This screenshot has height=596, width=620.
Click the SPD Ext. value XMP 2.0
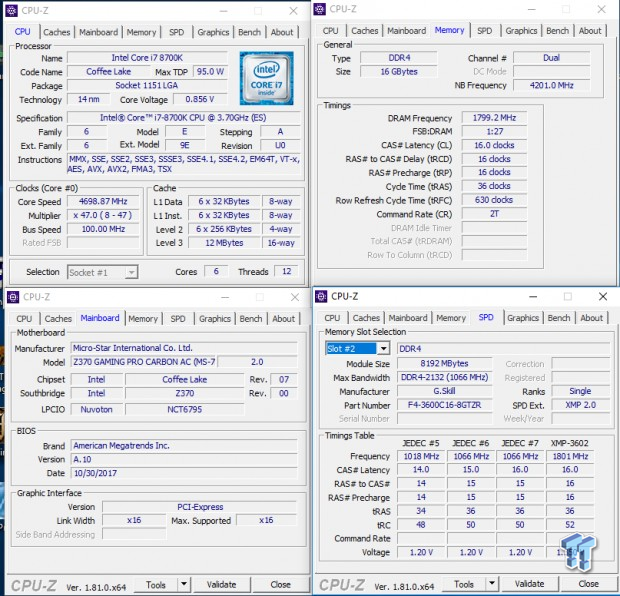[580, 405]
